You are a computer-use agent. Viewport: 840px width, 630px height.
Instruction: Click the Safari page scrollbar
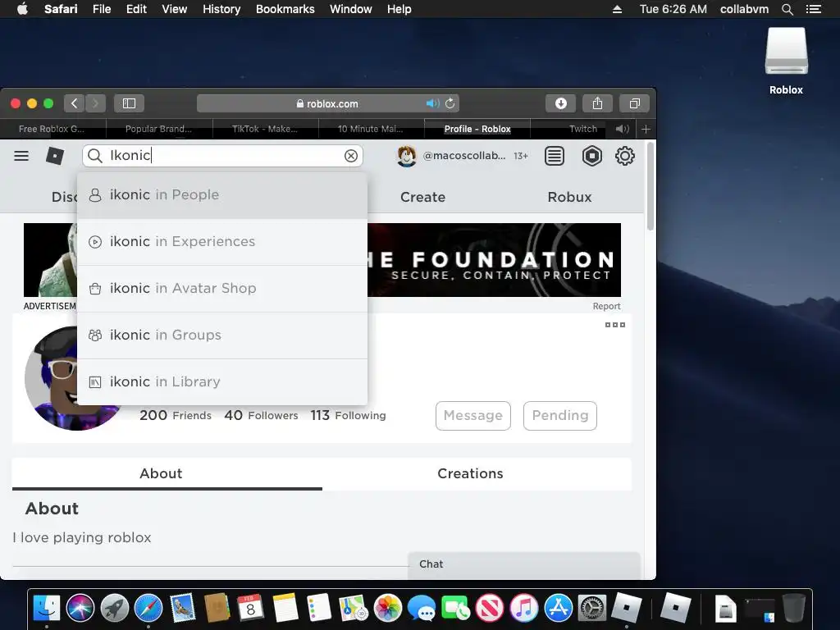pyautogui.click(x=651, y=187)
